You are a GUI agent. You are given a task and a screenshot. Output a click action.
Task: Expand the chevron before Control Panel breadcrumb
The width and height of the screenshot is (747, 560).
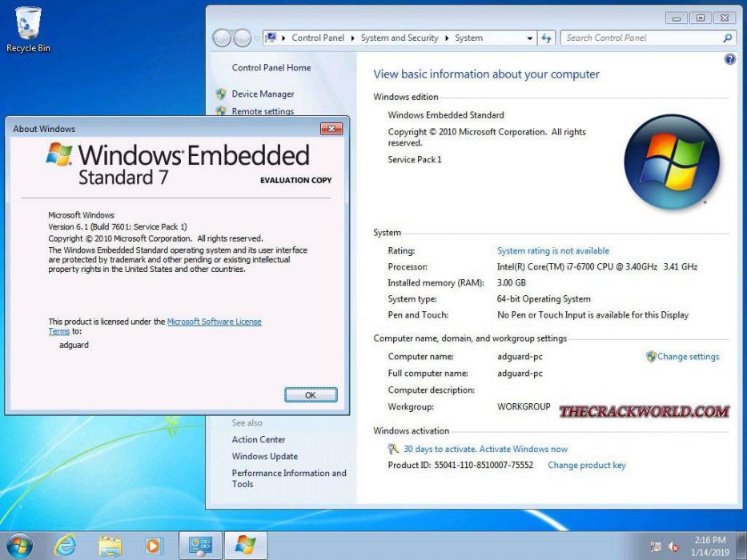click(x=283, y=38)
